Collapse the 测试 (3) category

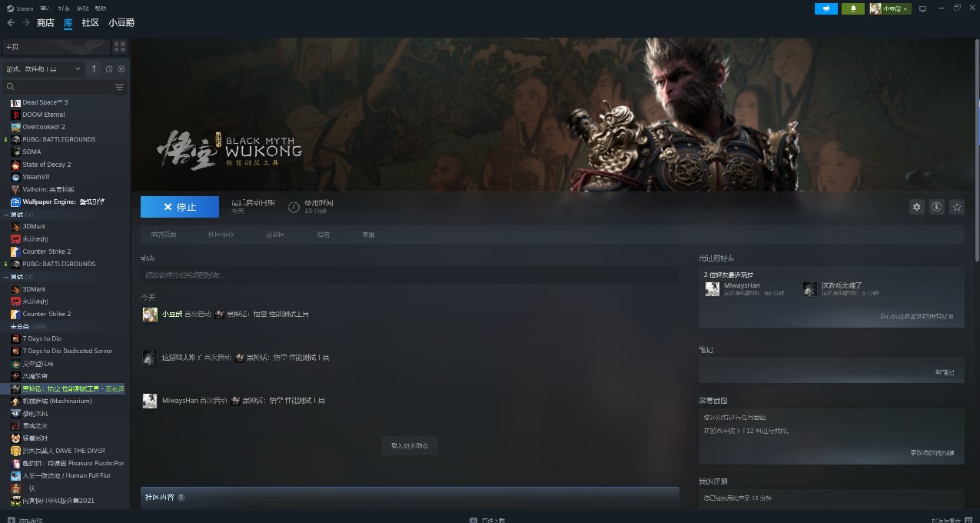(x=6, y=276)
